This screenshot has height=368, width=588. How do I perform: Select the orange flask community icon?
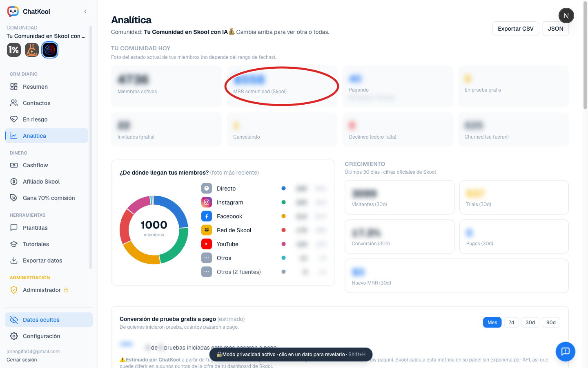pyautogui.click(x=31, y=50)
